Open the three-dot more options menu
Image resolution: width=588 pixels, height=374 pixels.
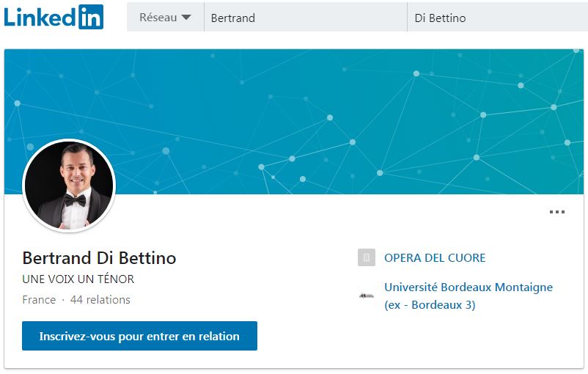coord(557,213)
